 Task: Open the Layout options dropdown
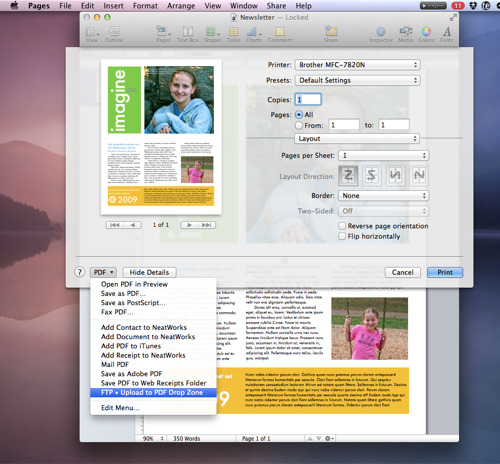[x=357, y=138]
